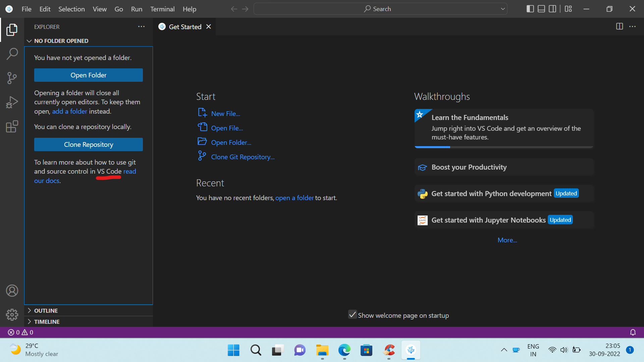Expand the Timeline section

pos(47,322)
